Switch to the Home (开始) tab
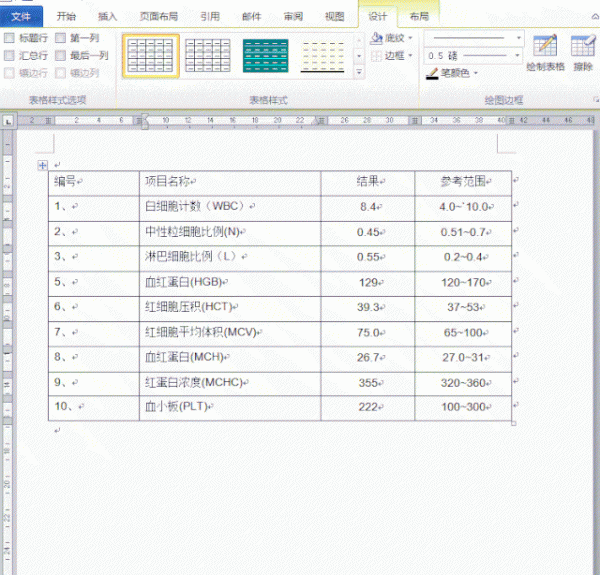600x575 pixels. coord(66,16)
